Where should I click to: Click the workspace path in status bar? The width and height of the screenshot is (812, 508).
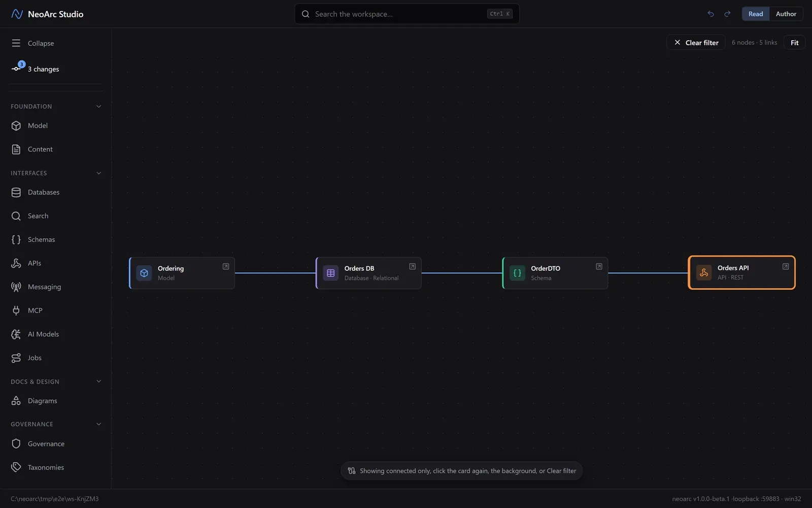55,499
